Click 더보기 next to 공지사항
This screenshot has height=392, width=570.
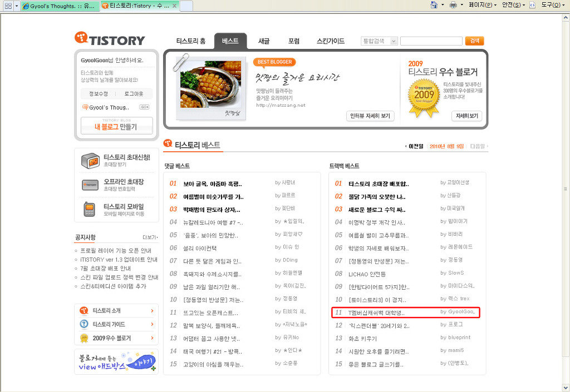[150, 237]
